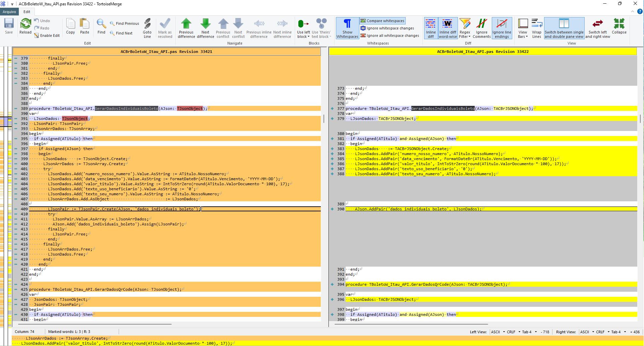Select Compare whitespaces option

(x=383, y=21)
